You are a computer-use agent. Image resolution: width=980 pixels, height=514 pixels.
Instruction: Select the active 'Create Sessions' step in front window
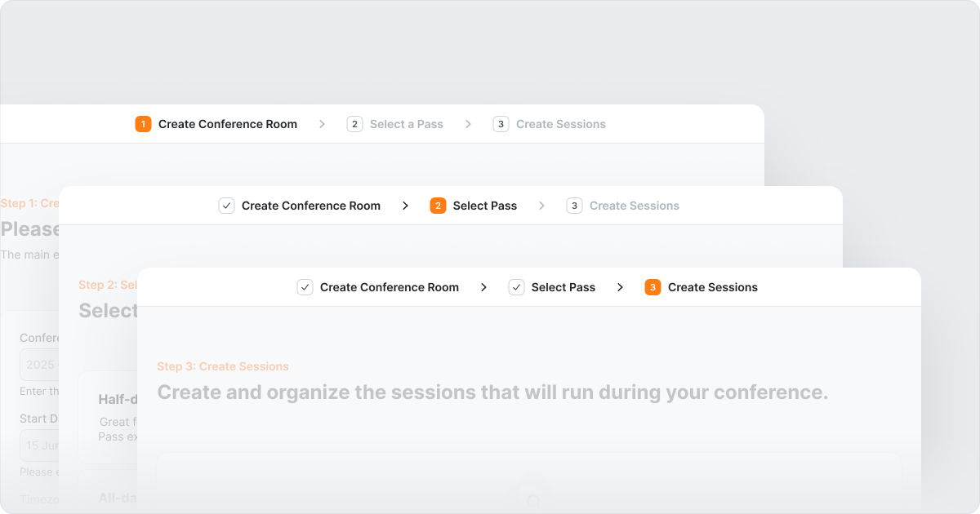(x=713, y=287)
